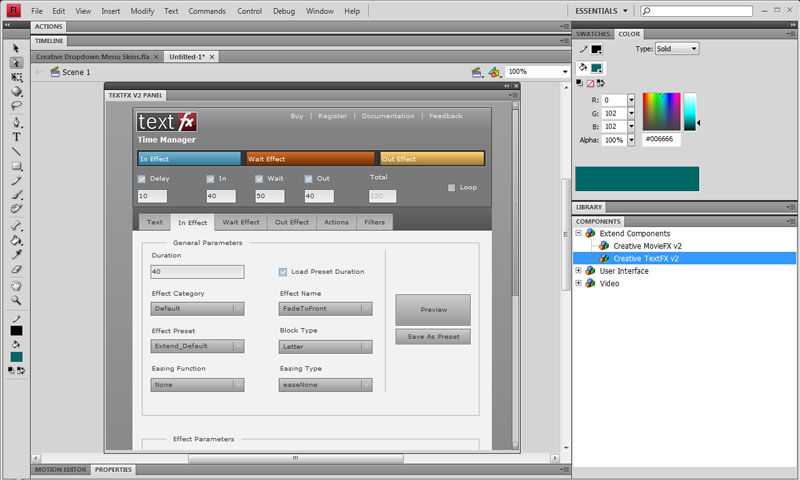Select the Hand tool
This screenshot has width=800, height=480.
click(x=16, y=286)
